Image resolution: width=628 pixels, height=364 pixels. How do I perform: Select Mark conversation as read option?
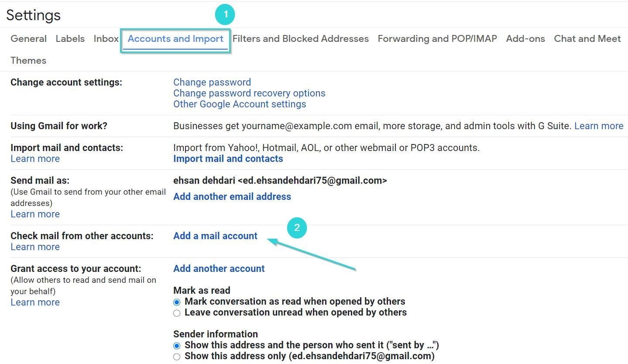tap(177, 302)
